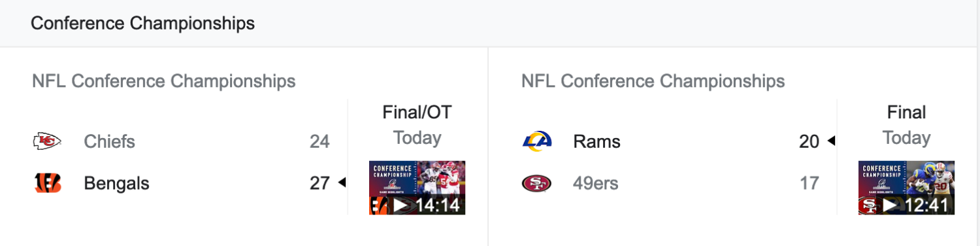Click the San Francisco 49ers logo
This screenshot has height=246, width=980.
[537, 183]
